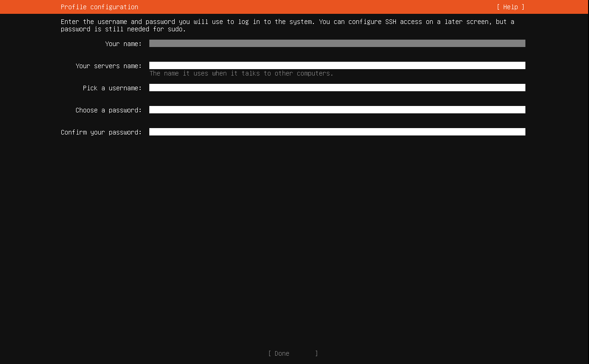Click the Profile configuration title text
The image size is (589, 364).
[x=100, y=7]
